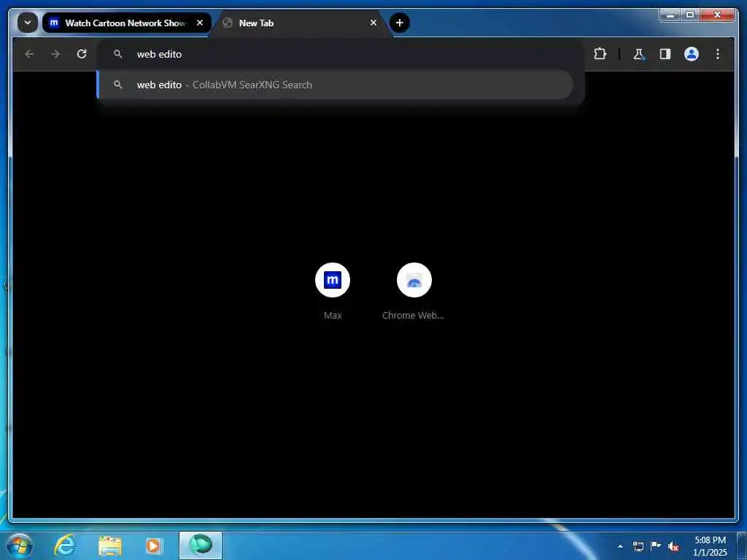
Task: Open Windows Media Player from taskbar
Action: pyautogui.click(x=153, y=545)
